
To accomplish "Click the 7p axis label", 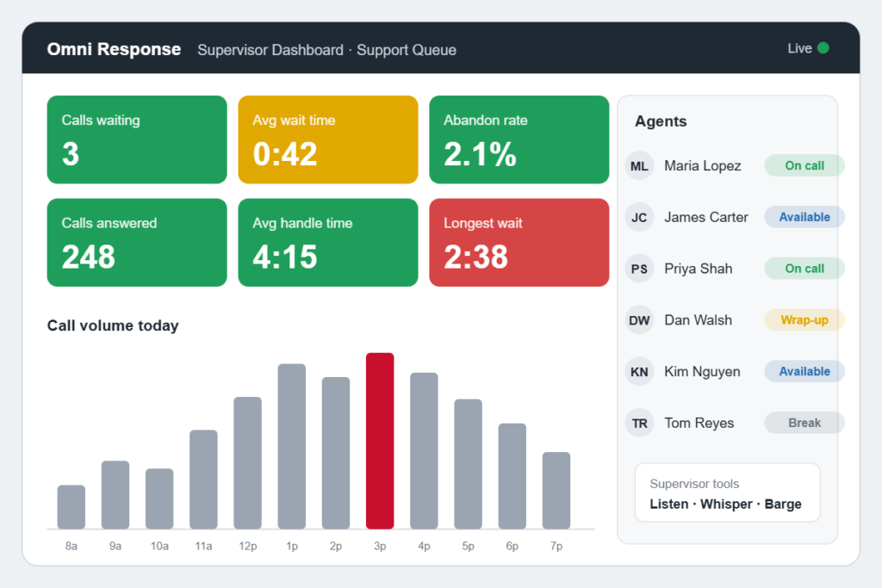I will (556, 547).
